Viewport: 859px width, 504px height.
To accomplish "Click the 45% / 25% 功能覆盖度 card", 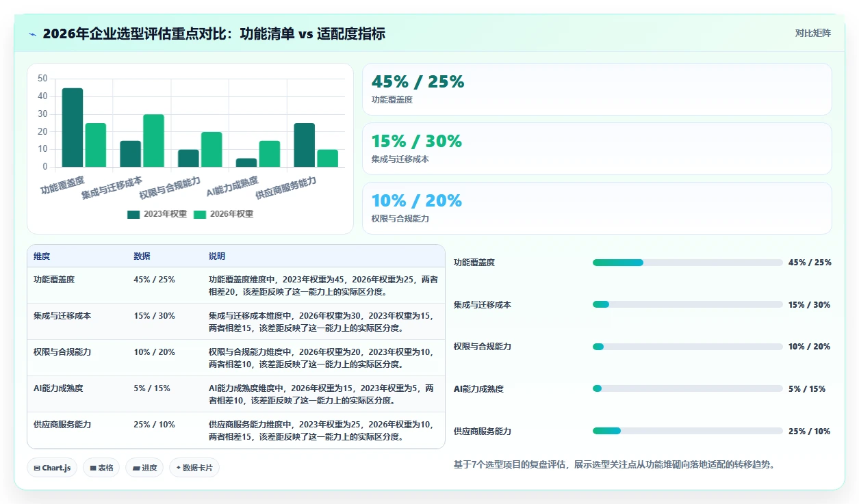I will point(597,89).
